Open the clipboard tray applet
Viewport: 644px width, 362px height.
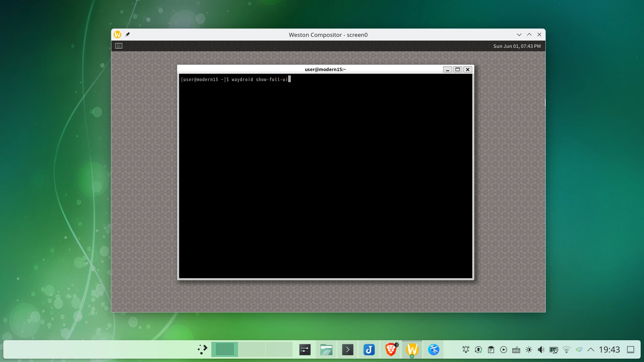[491, 350]
